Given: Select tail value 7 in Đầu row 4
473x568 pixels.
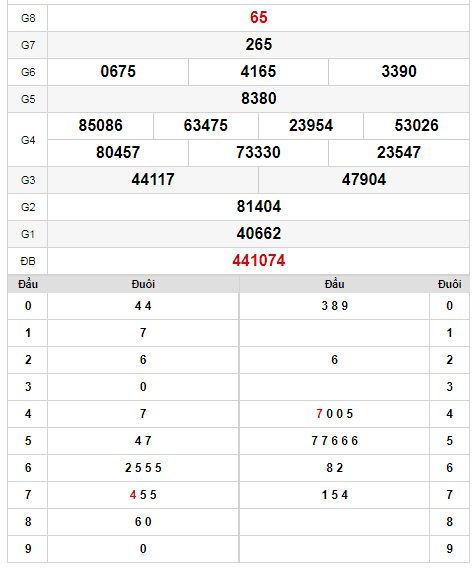Looking at the screenshot, I should coord(143,414).
